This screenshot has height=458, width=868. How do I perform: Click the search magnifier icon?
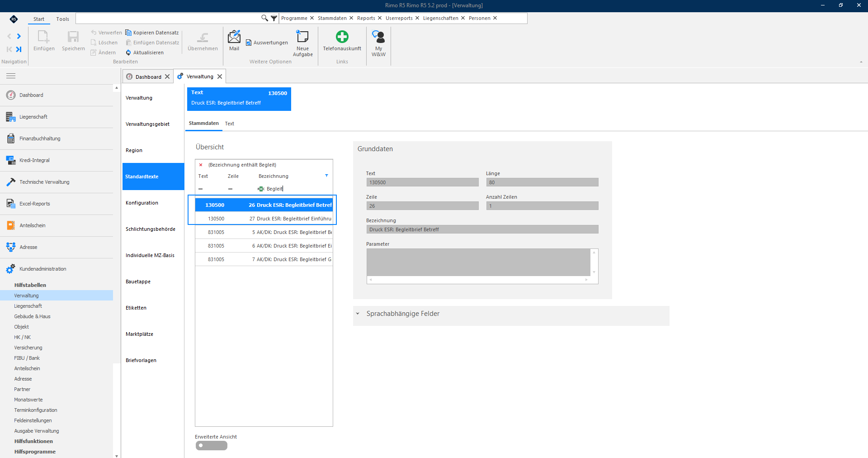coord(264,18)
